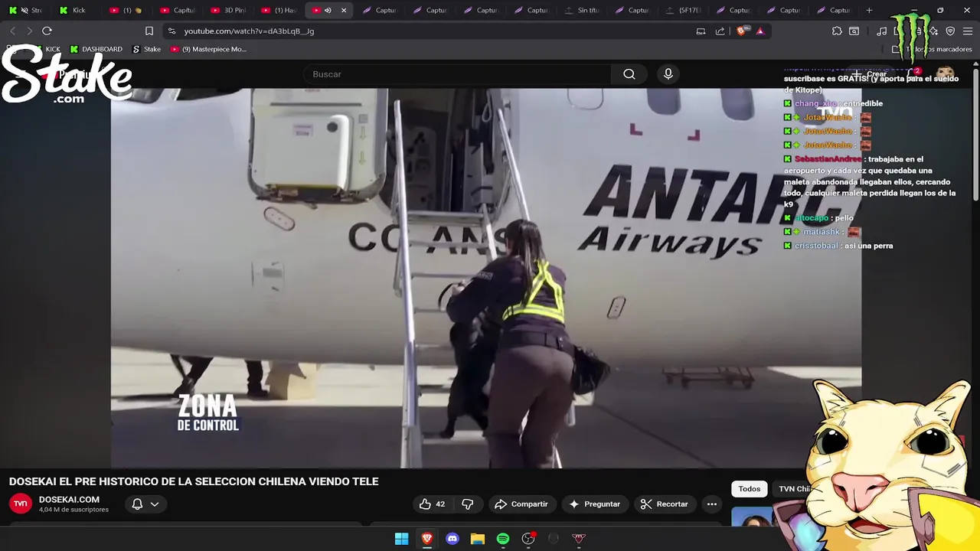This screenshot has width=980, height=551.
Task: Click the video title text
Action: [194, 481]
